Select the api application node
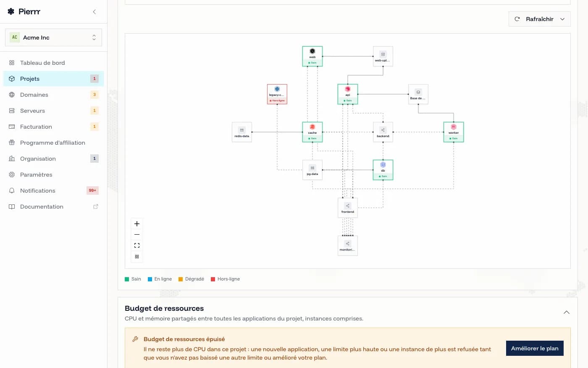The height and width of the screenshot is (368, 588). [348, 94]
